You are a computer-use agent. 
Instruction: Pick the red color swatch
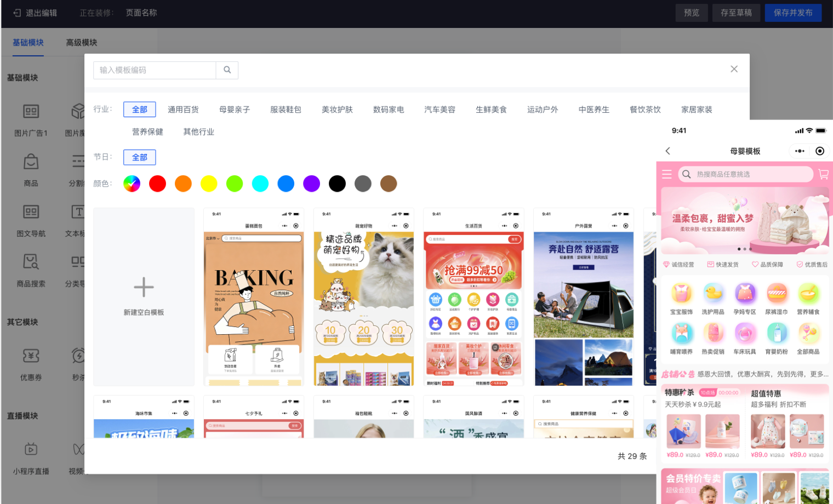point(157,184)
